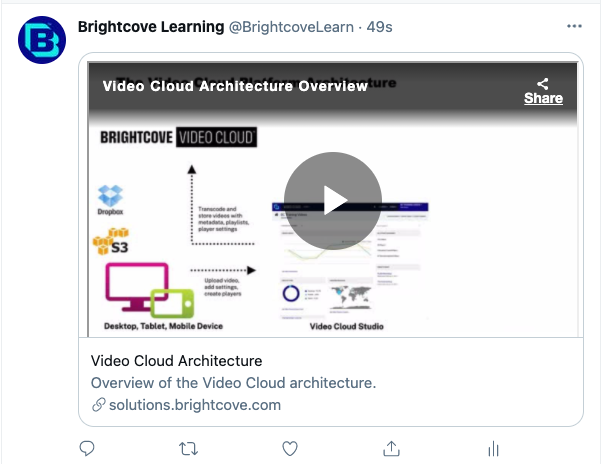
Task: View tweet analytics bar chart icon
Action: [x=493, y=447]
